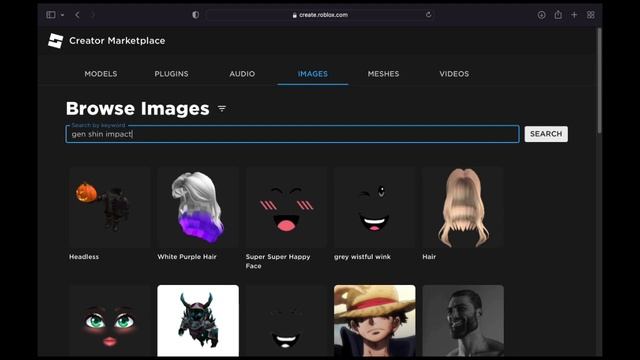Click the Hair title text
The width and height of the screenshot is (640, 360).
tap(429, 257)
